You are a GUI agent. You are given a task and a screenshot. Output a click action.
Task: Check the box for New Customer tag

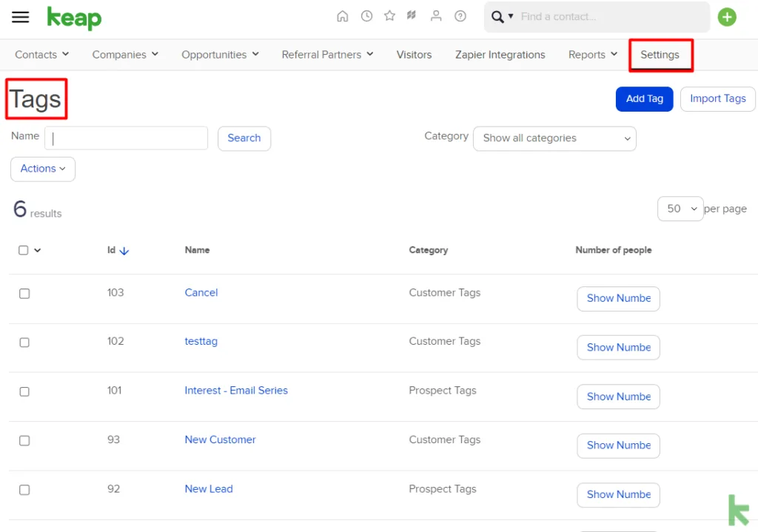[x=24, y=441]
